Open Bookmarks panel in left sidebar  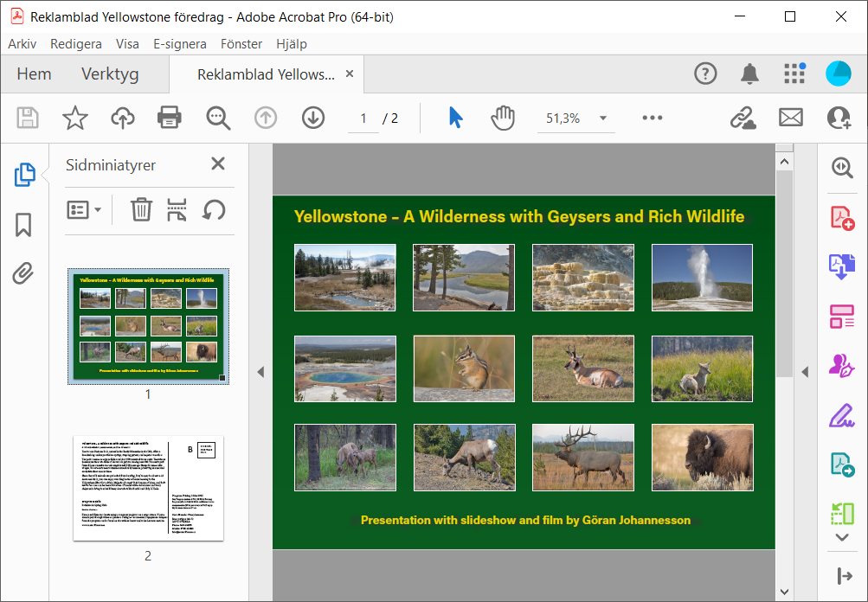point(23,225)
